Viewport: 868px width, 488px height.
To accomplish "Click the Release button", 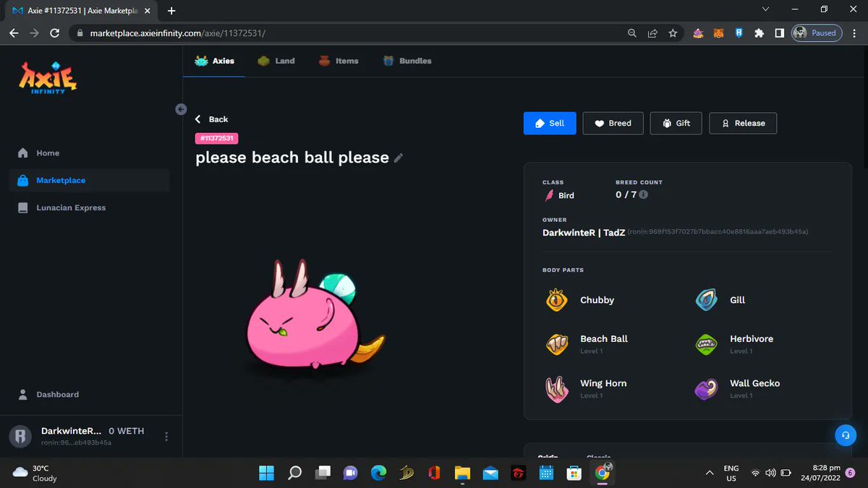I will tap(743, 124).
